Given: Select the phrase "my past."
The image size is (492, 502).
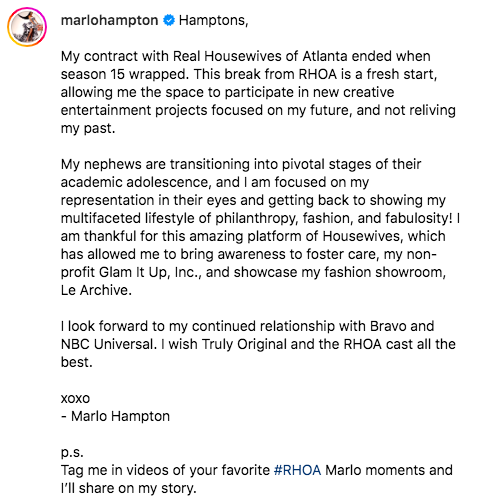Looking at the screenshot, I should 88,128.
